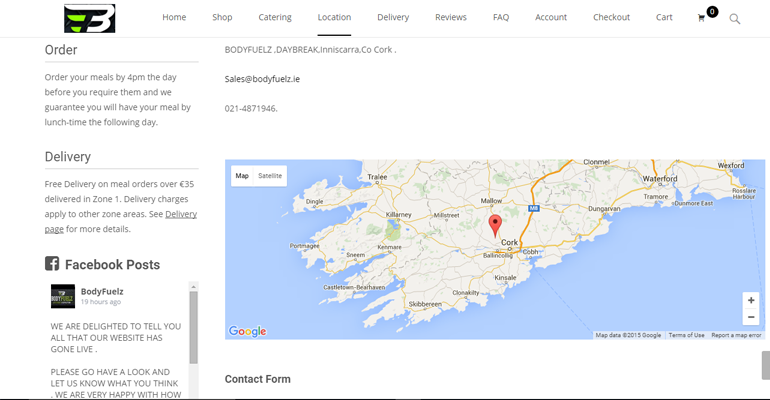Click the Order sidebar heading
770x400 pixels.
(x=61, y=50)
